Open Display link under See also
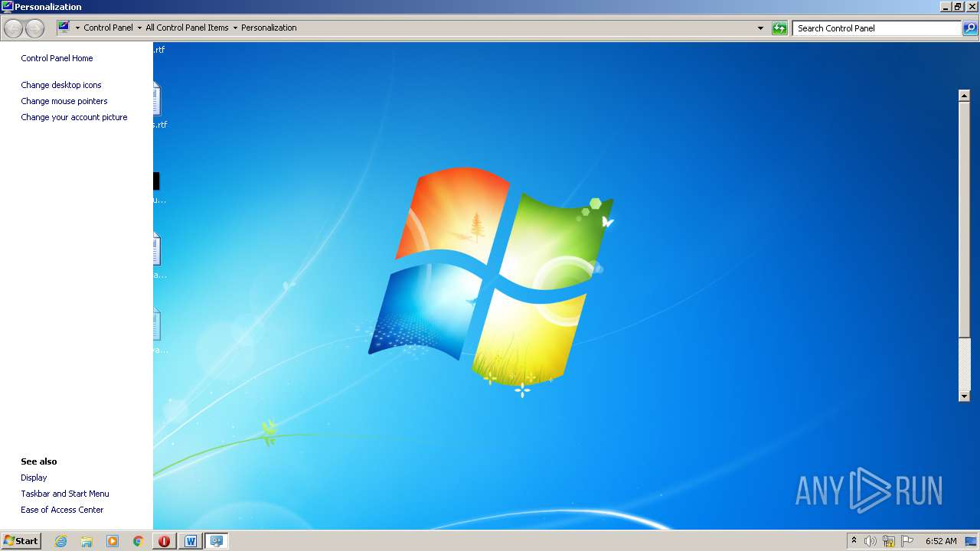Viewport: 980px width, 551px height. [34, 478]
